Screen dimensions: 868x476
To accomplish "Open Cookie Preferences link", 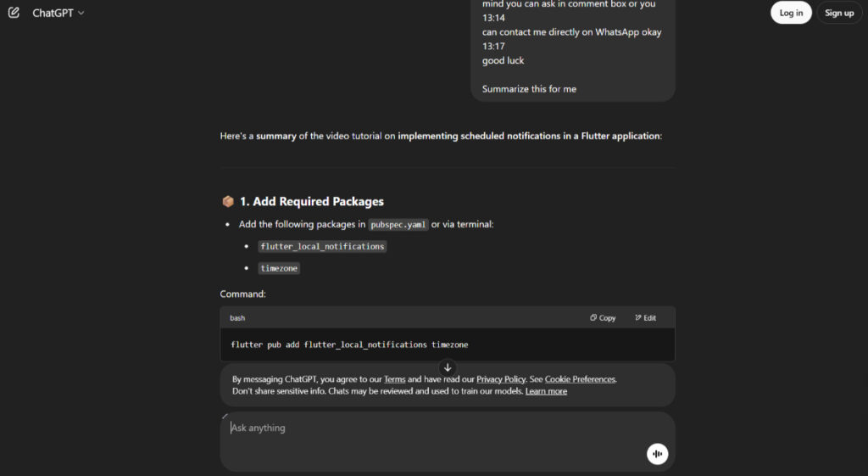I will click(x=580, y=379).
